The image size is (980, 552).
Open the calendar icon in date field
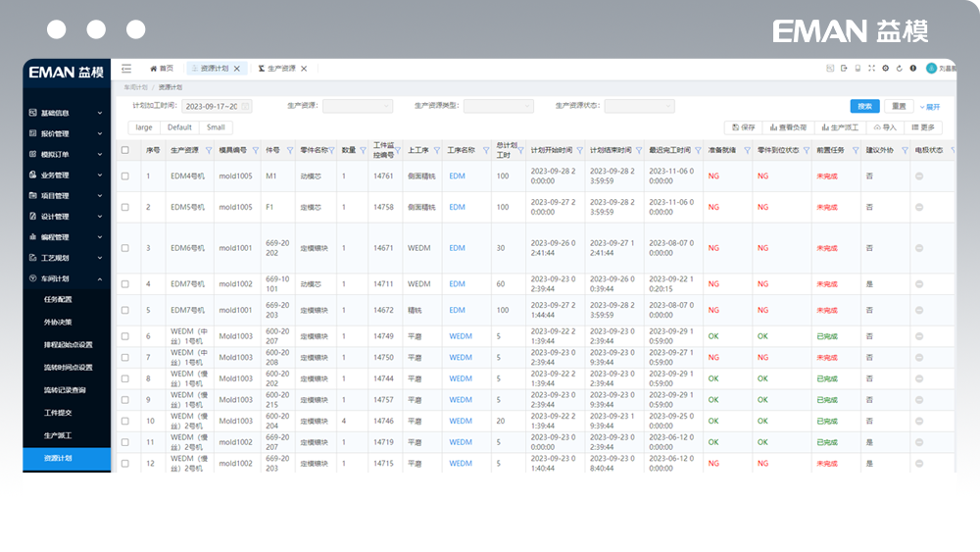click(245, 106)
